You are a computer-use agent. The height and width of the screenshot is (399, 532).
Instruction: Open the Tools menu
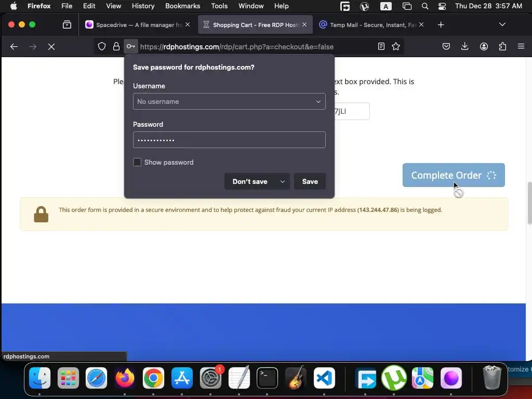tap(219, 6)
